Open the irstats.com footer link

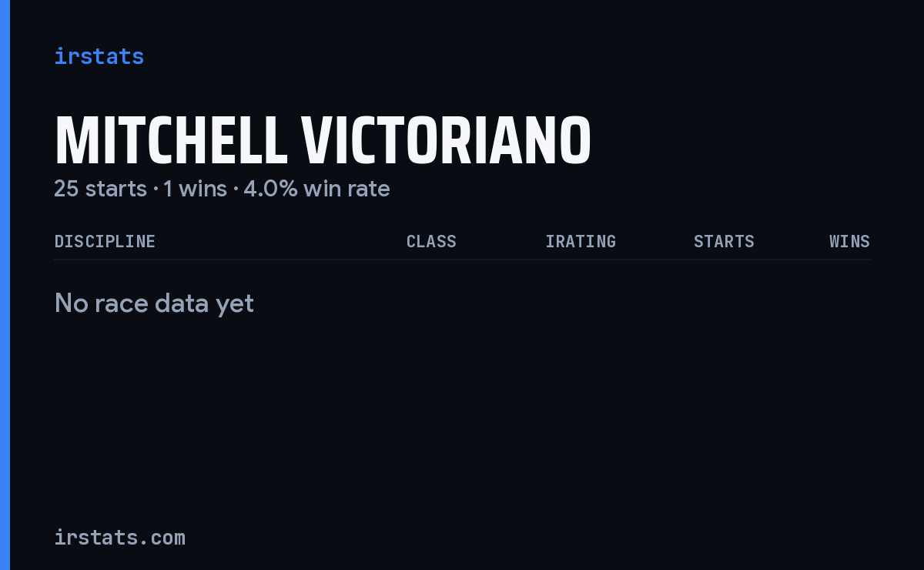[x=119, y=538]
